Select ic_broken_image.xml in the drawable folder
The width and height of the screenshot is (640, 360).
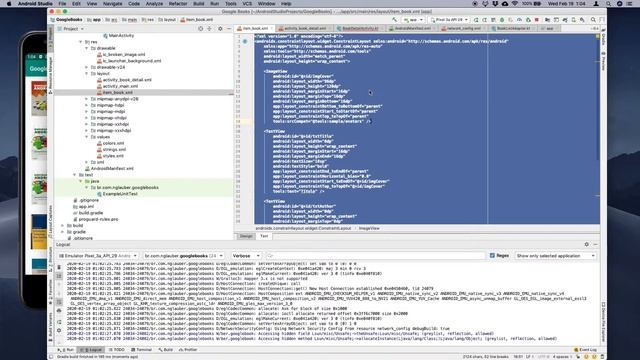124,54
